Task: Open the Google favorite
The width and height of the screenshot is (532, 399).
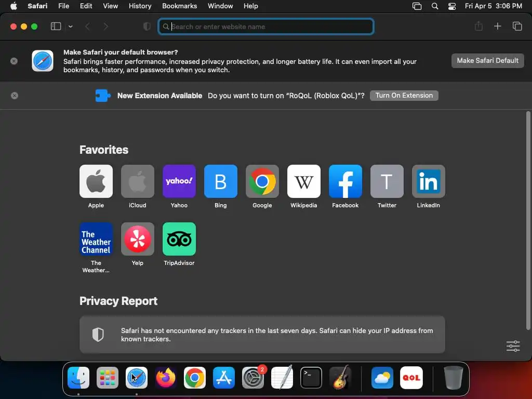Action: (x=262, y=181)
